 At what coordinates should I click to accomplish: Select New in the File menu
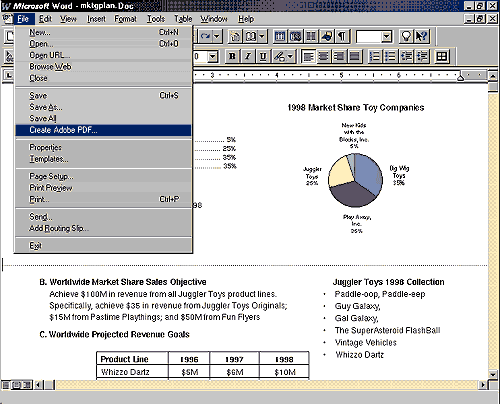click(103, 32)
